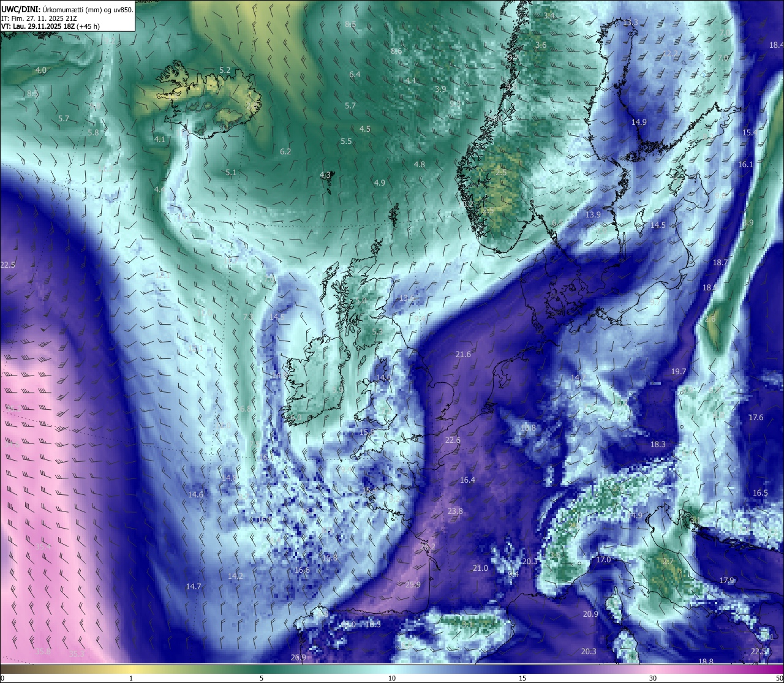Click the map value "21.6" over the North Sea
This screenshot has width=784, height=683.
point(463,355)
